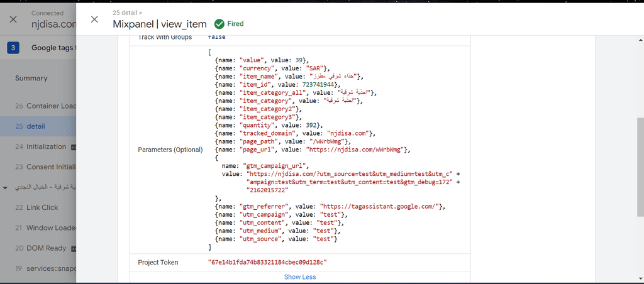Click the value 39 parameter line

click(x=262, y=60)
